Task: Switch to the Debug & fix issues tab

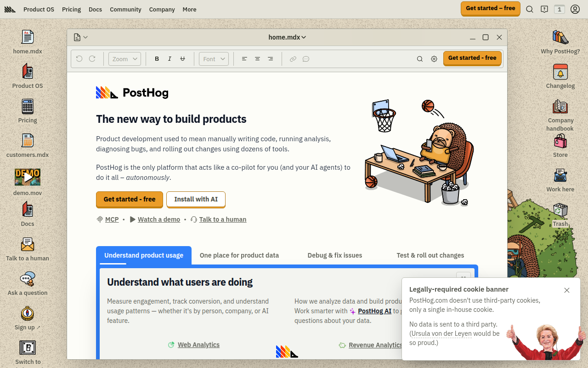Action: point(335,255)
